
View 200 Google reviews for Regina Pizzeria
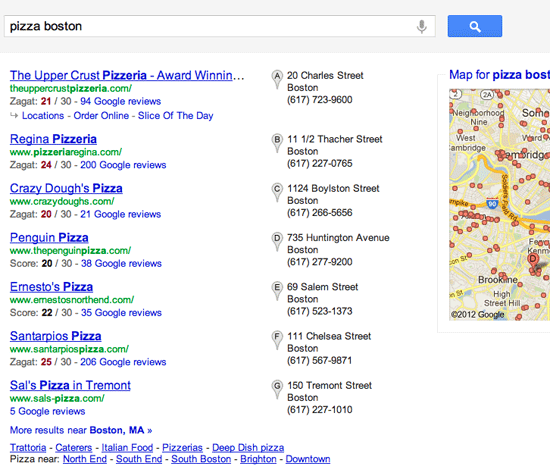123,165
